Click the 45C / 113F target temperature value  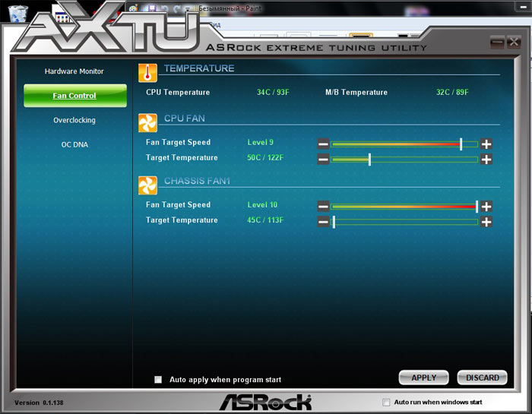[x=265, y=220]
